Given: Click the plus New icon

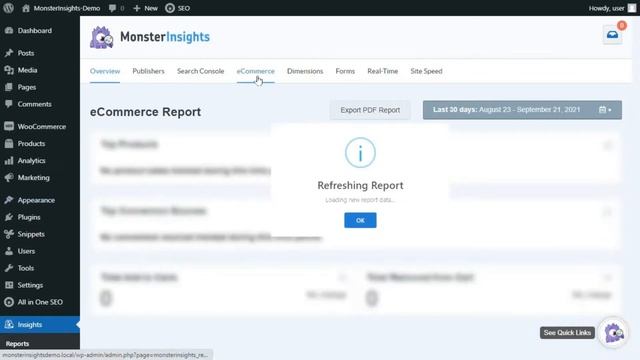Looking at the screenshot, I should 137,8.
